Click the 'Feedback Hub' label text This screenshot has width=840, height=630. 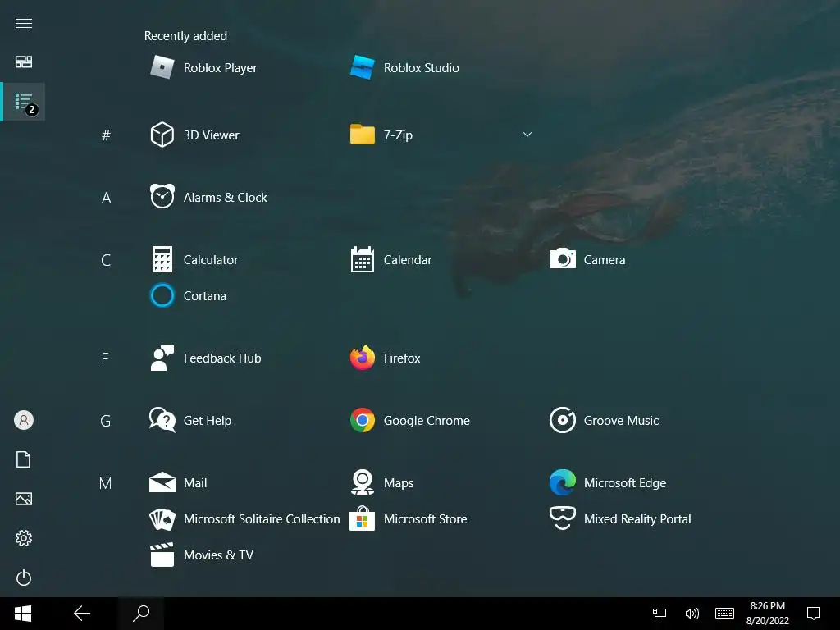coord(222,358)
